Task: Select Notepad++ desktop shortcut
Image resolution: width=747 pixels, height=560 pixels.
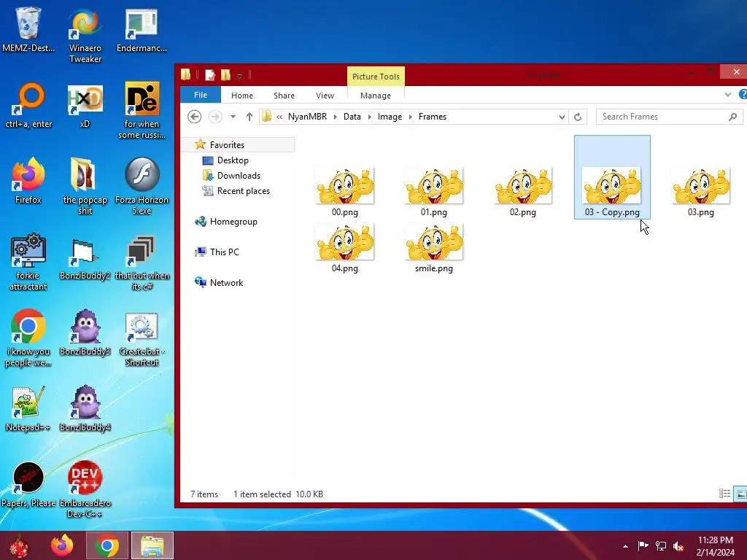Action: [28, 408]
